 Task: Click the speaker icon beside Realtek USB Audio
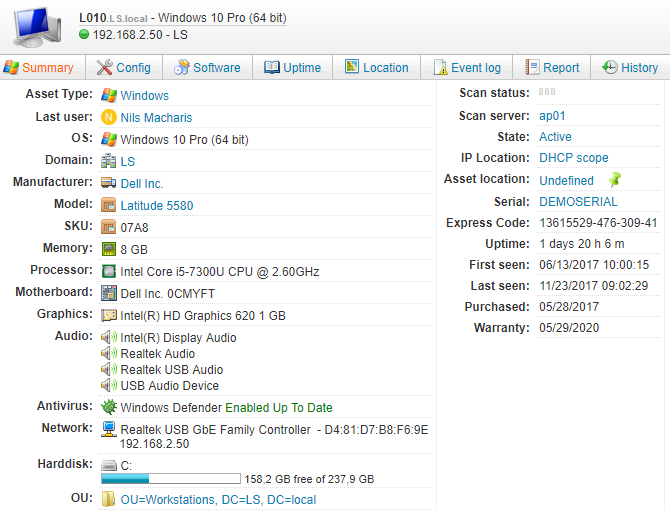pos(109,369)
